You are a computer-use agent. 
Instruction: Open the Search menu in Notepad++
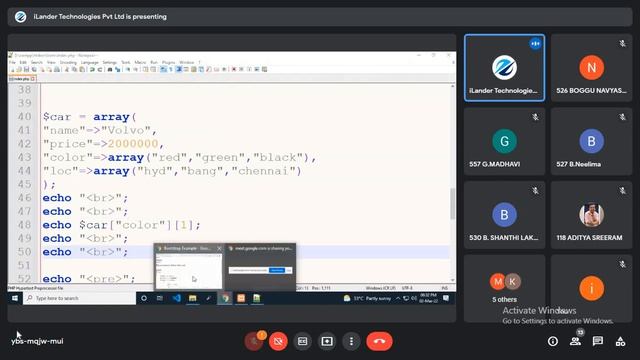(37, 62)
